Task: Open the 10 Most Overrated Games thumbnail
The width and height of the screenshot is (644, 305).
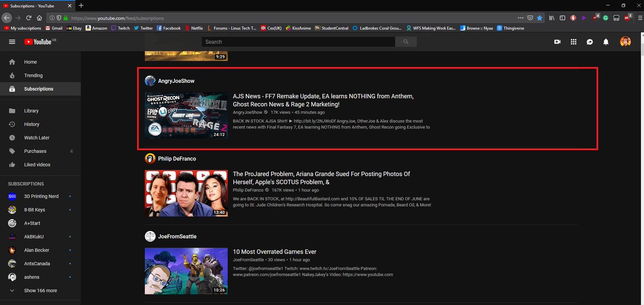Action: pos(186,271)
